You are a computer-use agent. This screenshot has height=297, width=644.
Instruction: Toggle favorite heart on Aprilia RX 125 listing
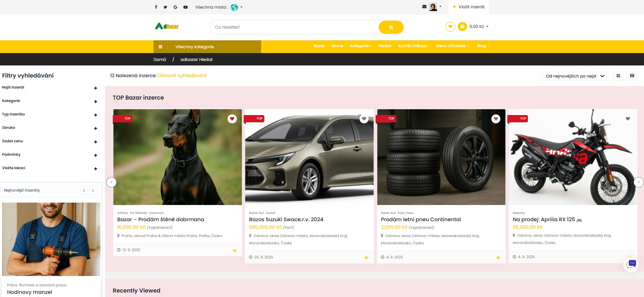pos(628,119)
